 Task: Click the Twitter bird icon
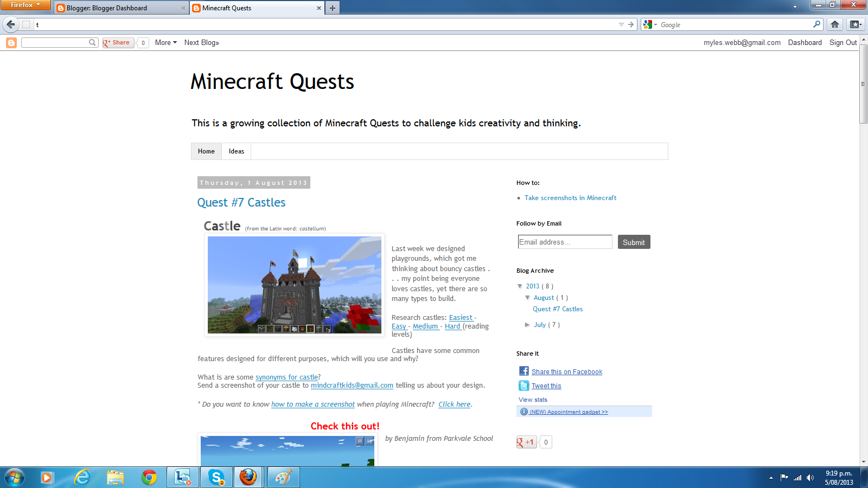pos(524,386)
